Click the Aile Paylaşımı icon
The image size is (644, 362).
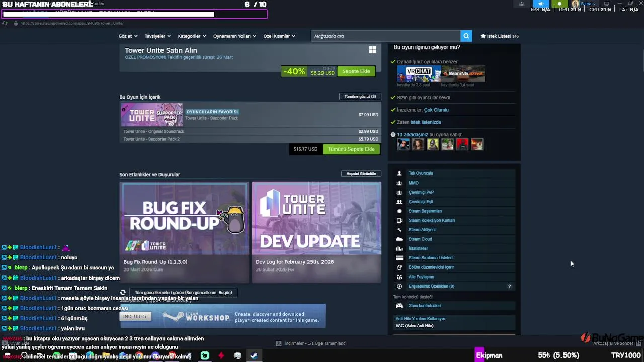click(x=399, y=277)
